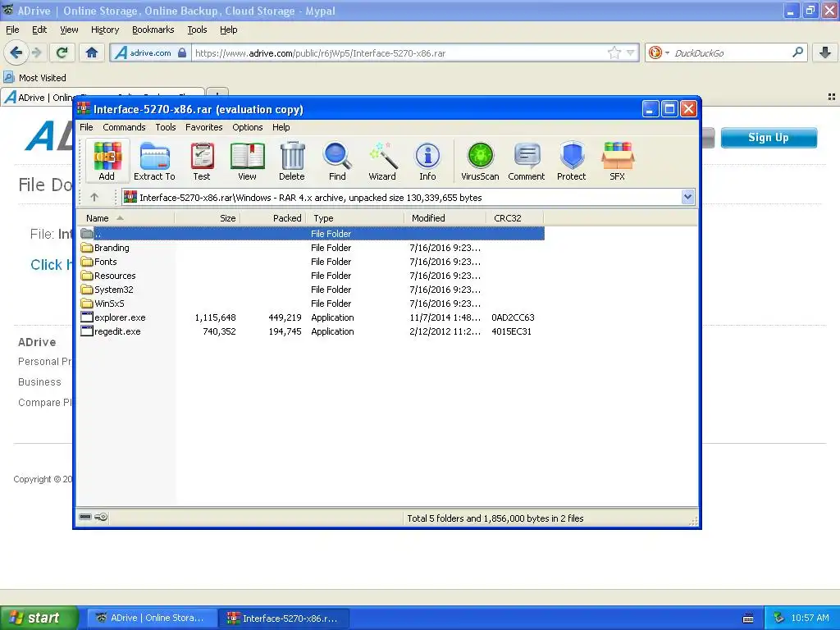840x630 pixels.
Task: Click the key icon in WinRAR status bar
Action: tap(101, 517)
